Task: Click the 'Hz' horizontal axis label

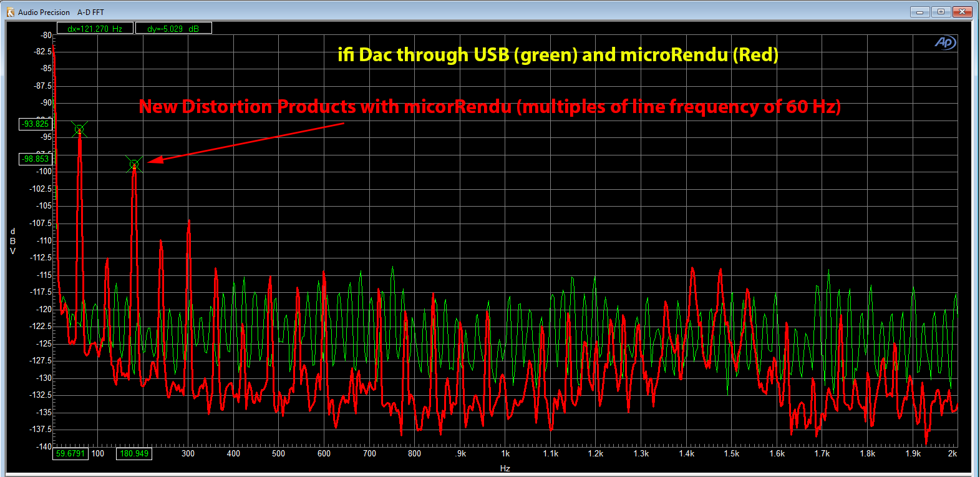Action: (505, 468)
